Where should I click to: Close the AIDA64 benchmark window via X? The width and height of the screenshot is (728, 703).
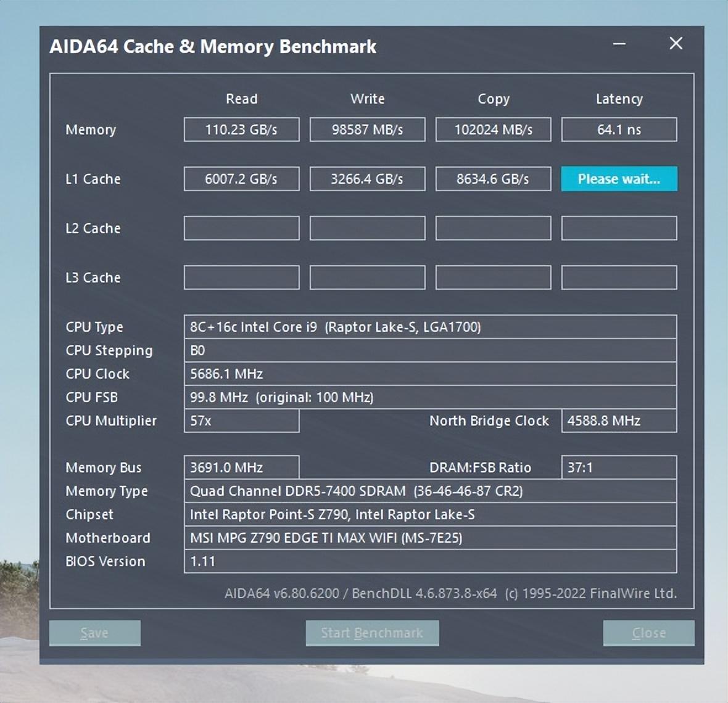coord(676,44)
